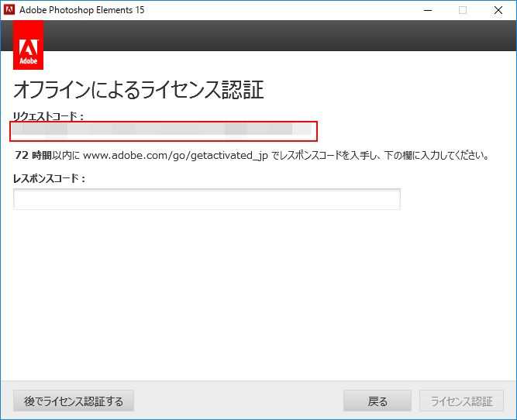Close the Photoshop Elements 15 window
This screenshot has height=420, width=517.
pyautogui.click(x=498, y=10)
